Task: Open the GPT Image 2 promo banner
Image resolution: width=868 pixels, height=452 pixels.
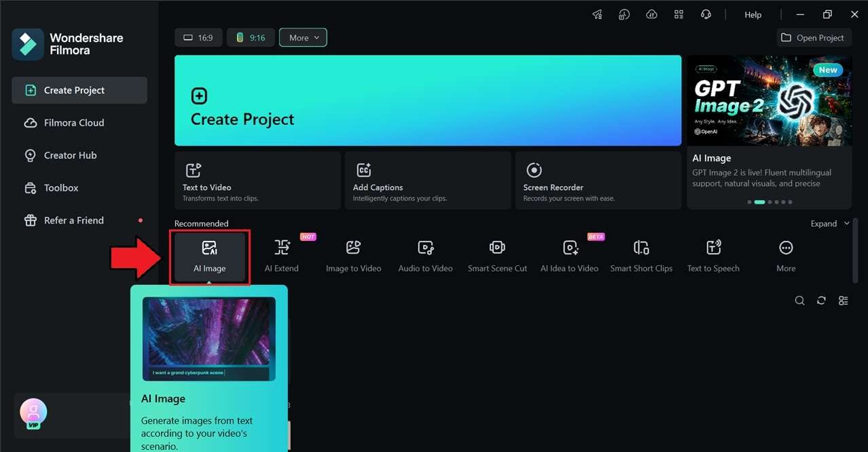Action: pyautogui.click(x=770, y=100)
